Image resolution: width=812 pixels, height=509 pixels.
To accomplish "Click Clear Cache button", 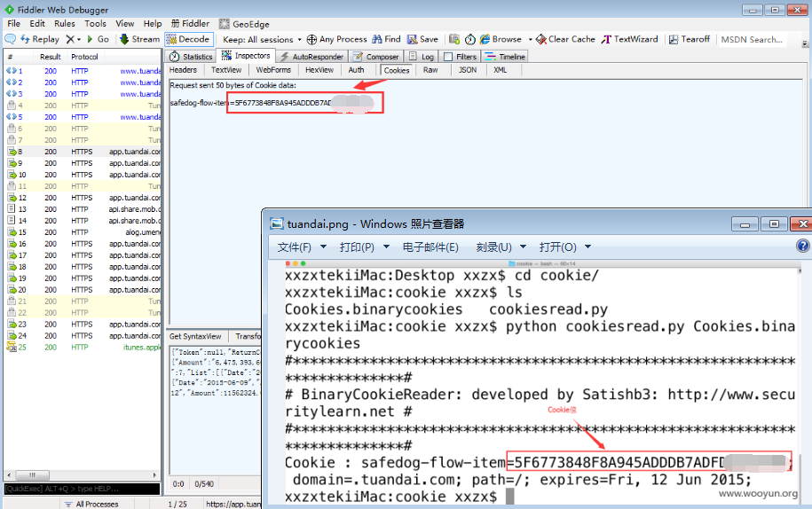I will [565, 39].
